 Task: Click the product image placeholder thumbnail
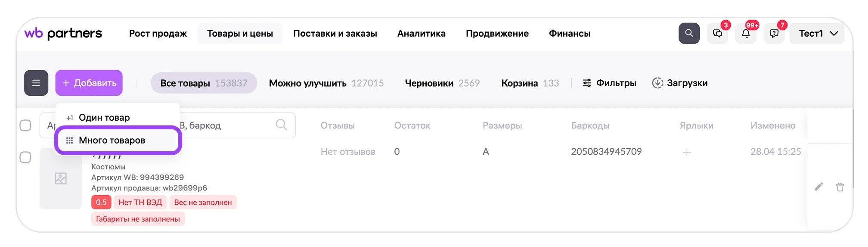(61, 178)
